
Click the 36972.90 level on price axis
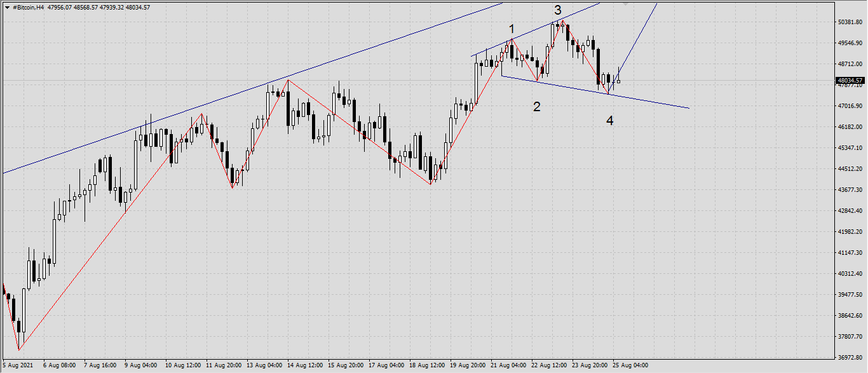pyautogui.click(x=849, y=358)
